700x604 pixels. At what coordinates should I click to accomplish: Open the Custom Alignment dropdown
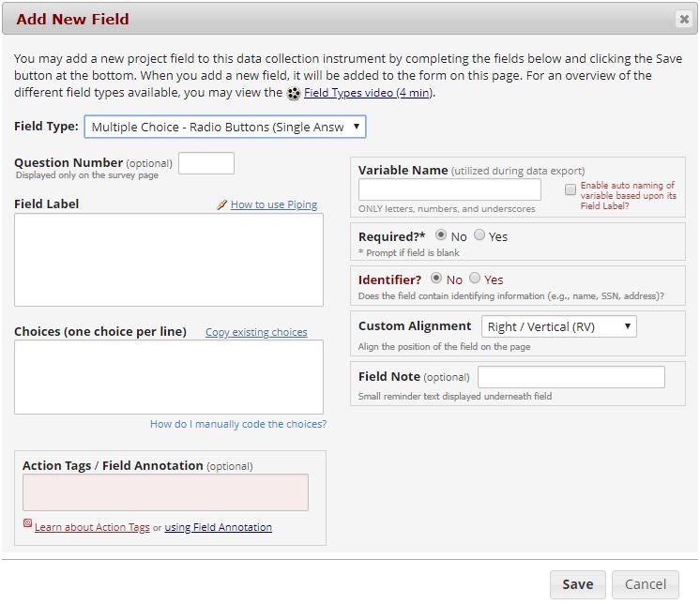559,326
